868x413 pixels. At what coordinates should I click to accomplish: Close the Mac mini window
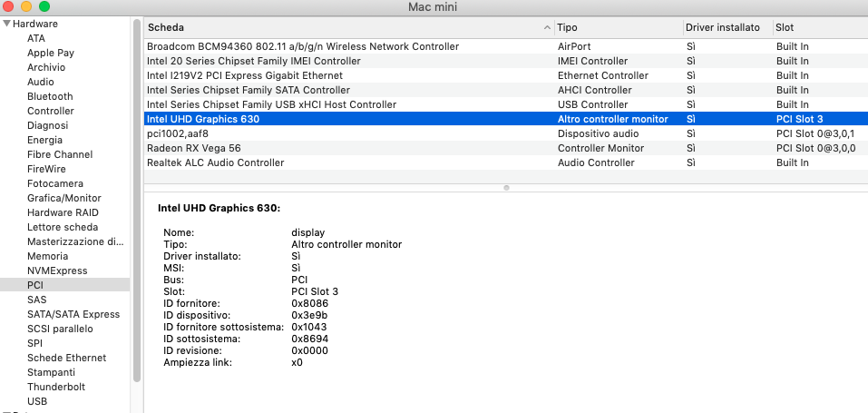8,6
